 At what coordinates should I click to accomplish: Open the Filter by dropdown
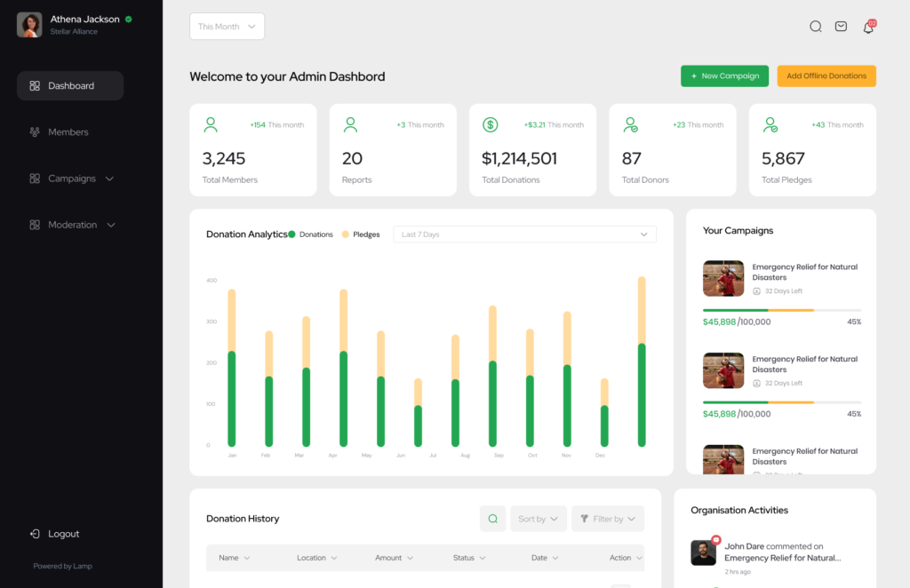click(x=607, y=519)
